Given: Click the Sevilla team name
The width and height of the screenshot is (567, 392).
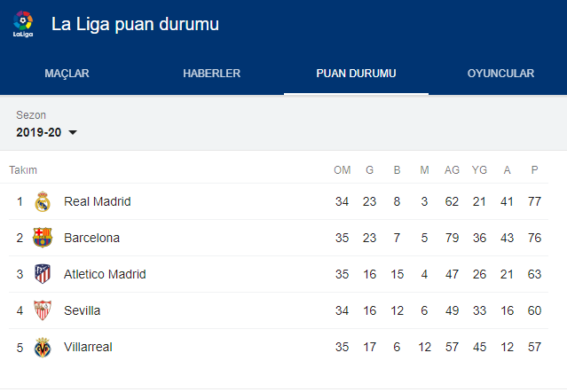Looking at the screenshot, I should click(82, 310).
